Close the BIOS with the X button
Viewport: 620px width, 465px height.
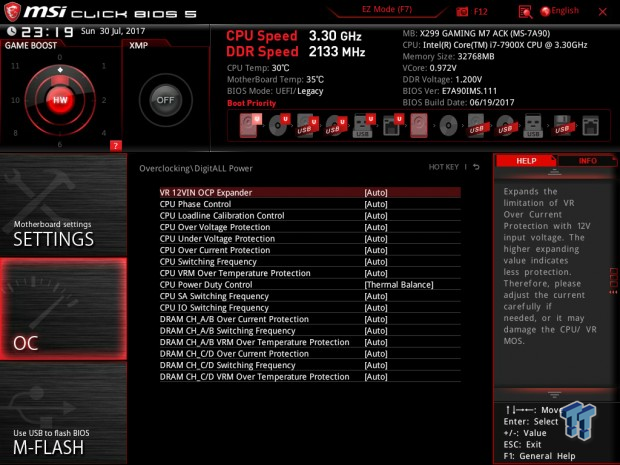tap(603, 12)
